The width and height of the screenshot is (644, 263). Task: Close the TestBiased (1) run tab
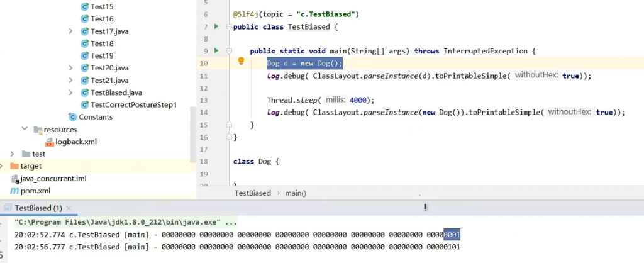tap(68, 208)
